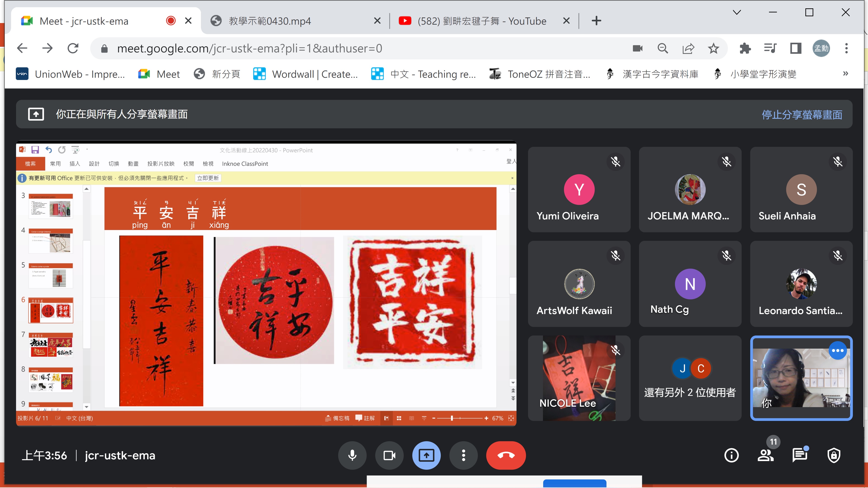Expand the bookmarks bar overflow chevron
The image size is (868, 488).
click(x=845, y=74)
